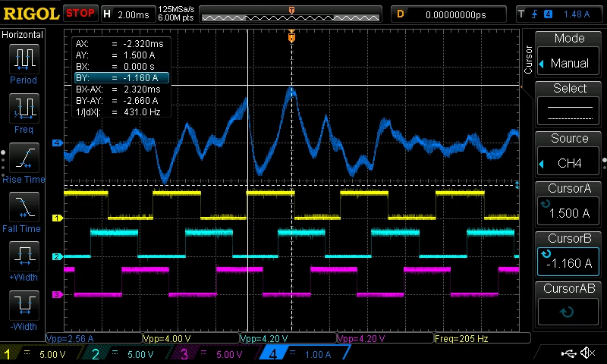Select channel 4 1.00 A scale label
The width and height of the screenshot is (607, 364).
coord(317,354)
